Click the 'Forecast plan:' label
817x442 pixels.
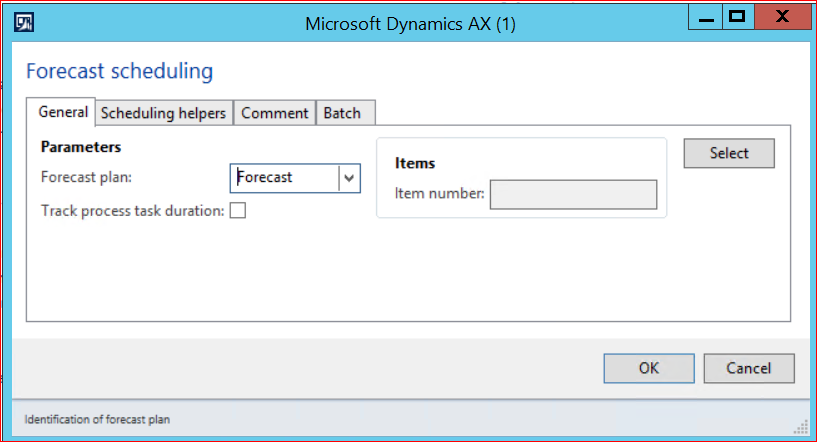(86, 177)
